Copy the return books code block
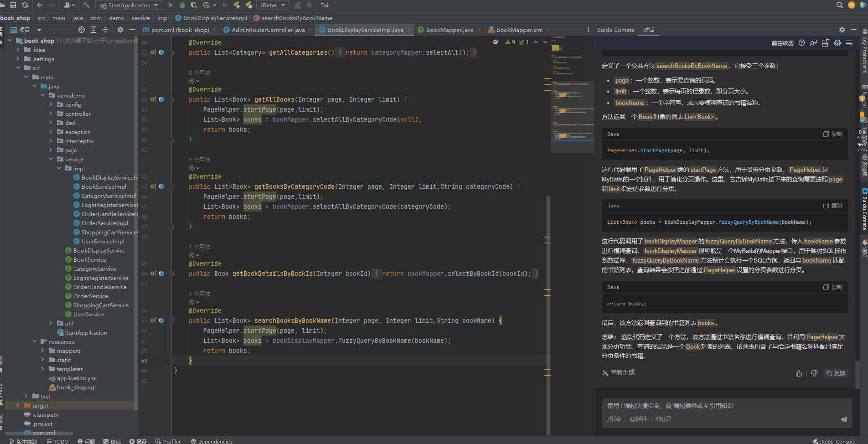 [x=833, y=287]
